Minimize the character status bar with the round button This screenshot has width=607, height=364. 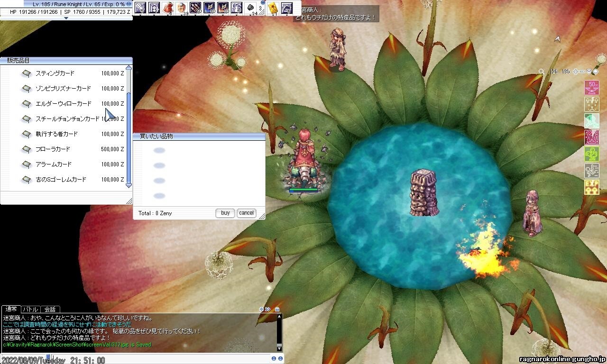point(129,4)
